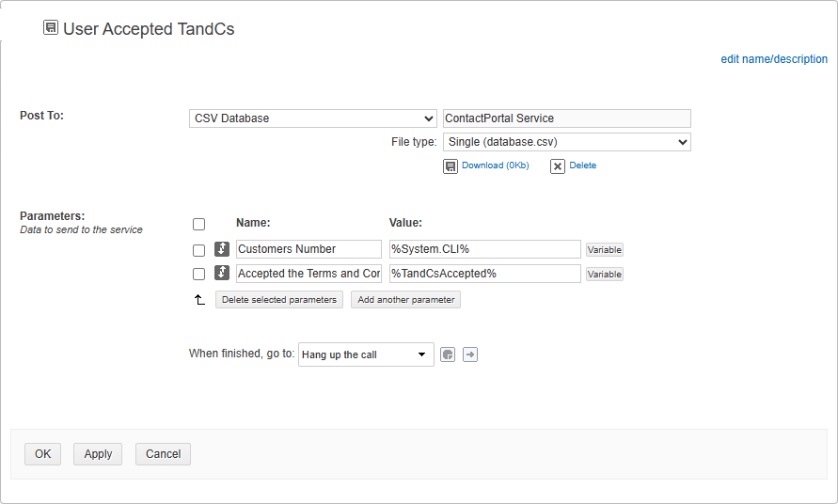Click the Delete X icon

[558, 166]
